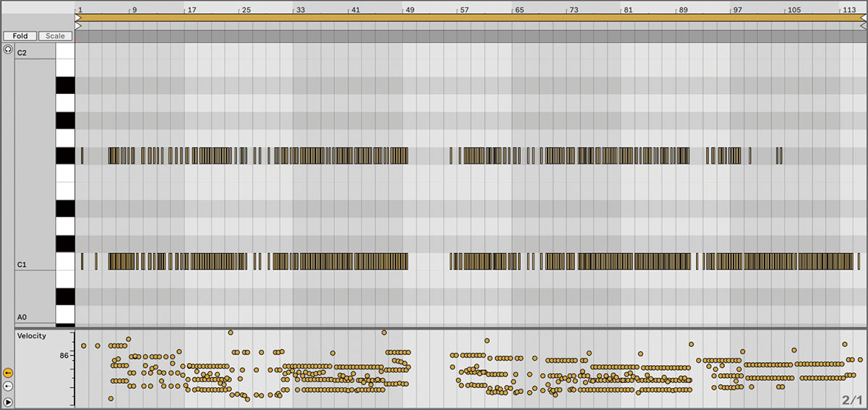Viewport: 868px width, 410px height.
Task: Click bar number 97 in the ruler
Action: point(736,10)
